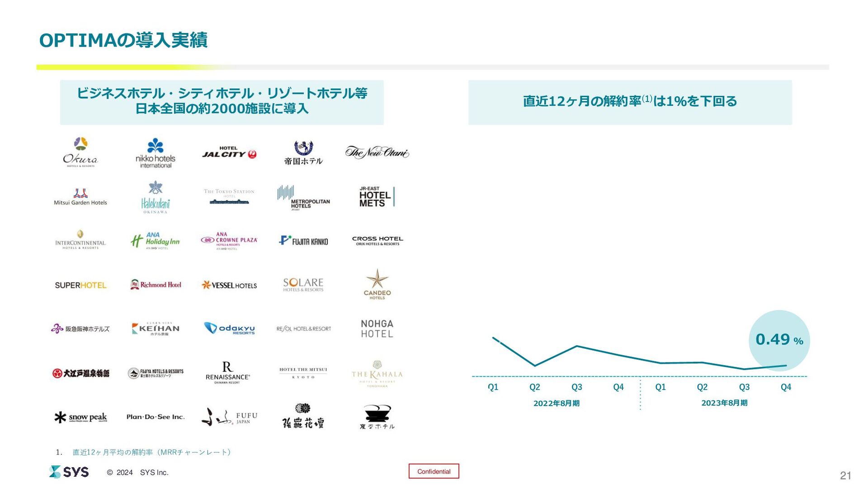This screenshot has height=488, width=868.
Task: Click the 解約率は1%を下回る banner
Action: pyautogui.click(x=630, y=102)
